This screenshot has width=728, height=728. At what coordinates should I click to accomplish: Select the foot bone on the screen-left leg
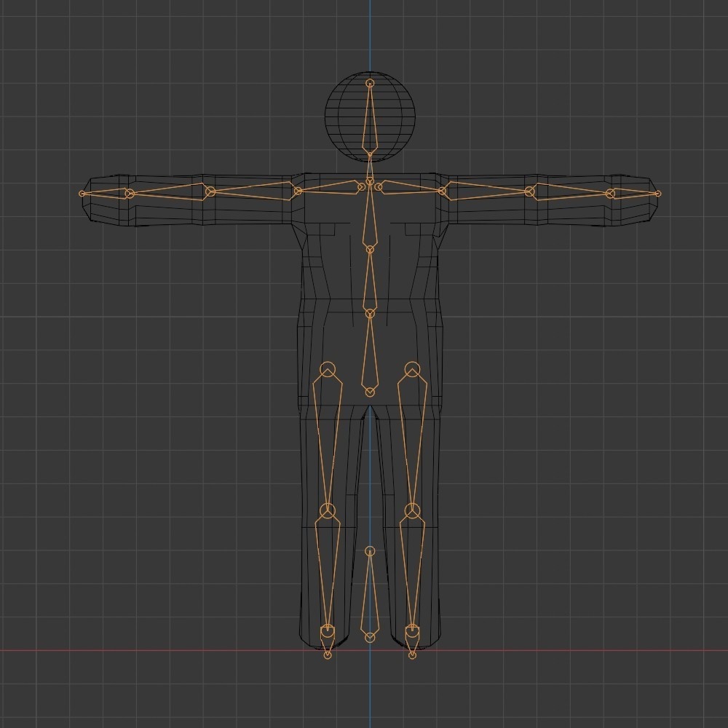tap(328, 641)
